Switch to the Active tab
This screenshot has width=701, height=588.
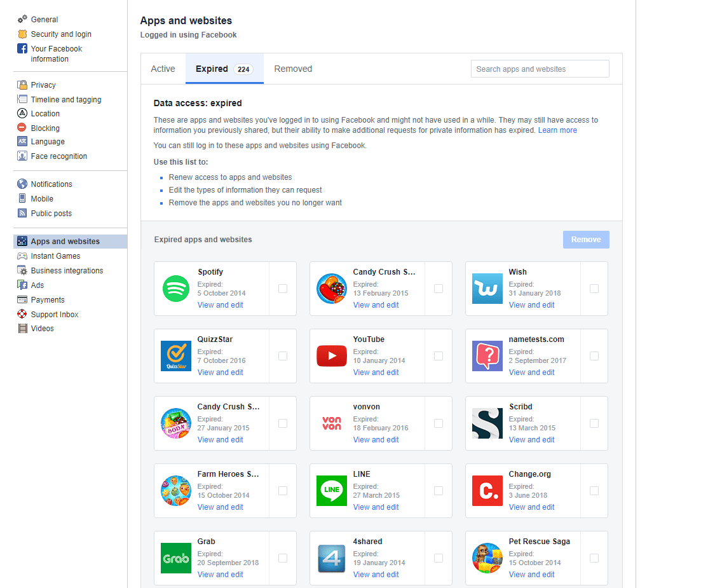pos(163,69)
